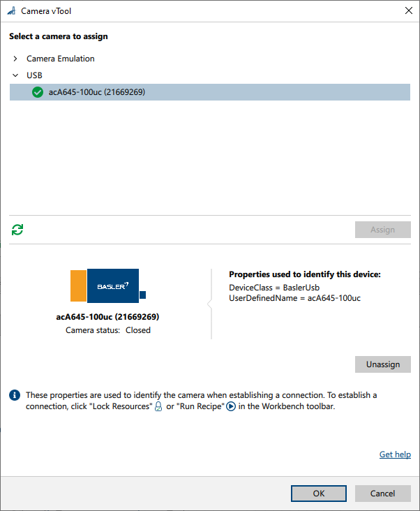Click the 'Properties used to identify this device' heading
Image resolution: width=420 pixels, height=511 pixels.
coord(305,274)
